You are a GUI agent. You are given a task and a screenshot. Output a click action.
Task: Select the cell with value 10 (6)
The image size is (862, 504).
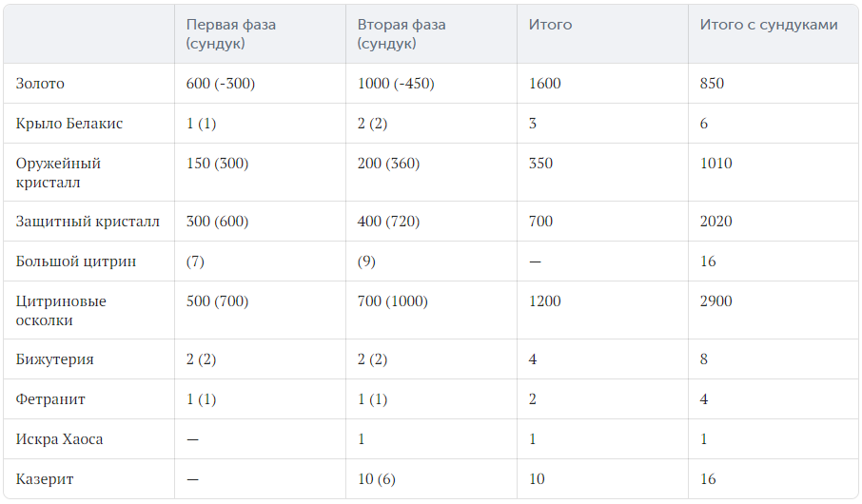pos(376,479)
